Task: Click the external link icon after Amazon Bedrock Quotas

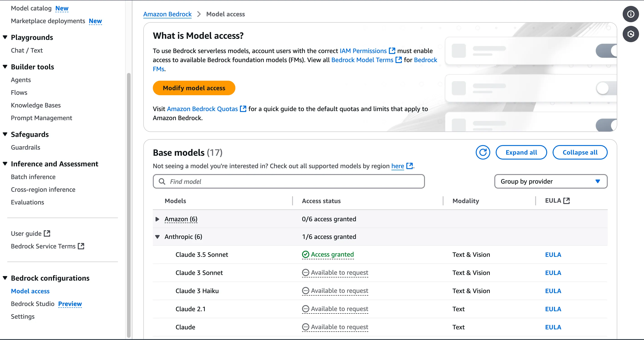Action: (243, 109)
